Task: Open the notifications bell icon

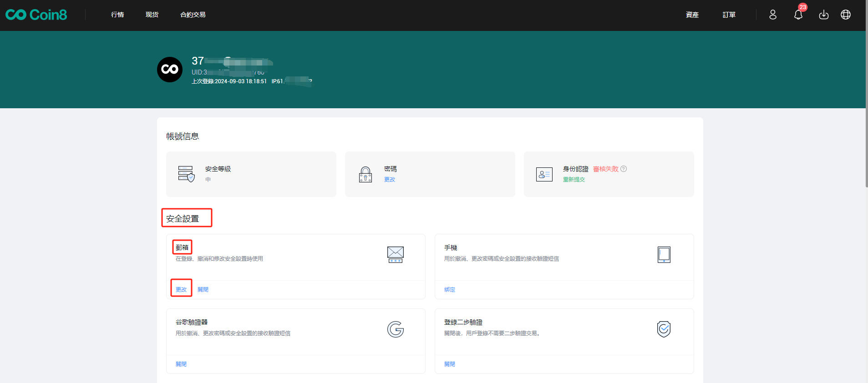Action: [798, 15]
